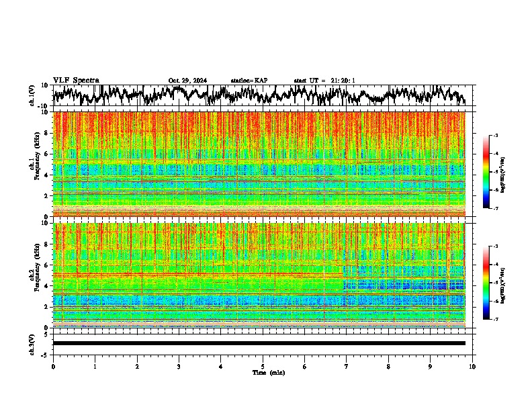Click time axis tick label "3"

(x=179, y=367)
